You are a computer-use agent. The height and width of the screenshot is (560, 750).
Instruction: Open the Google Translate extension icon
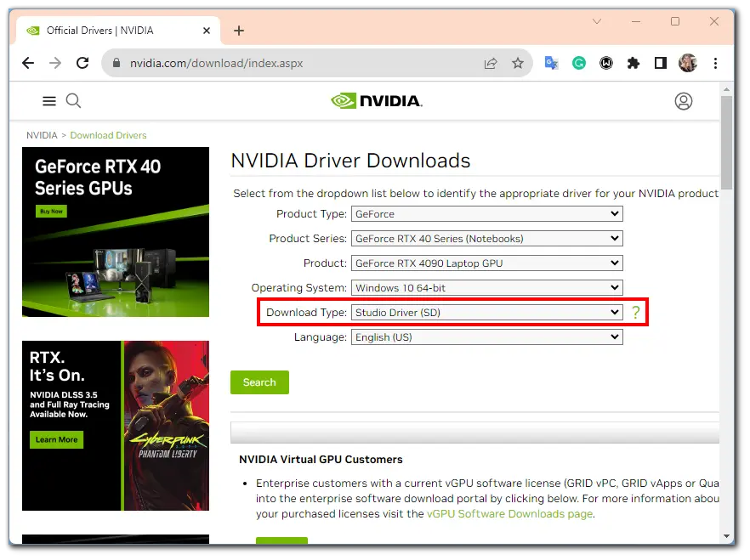[552, 63]
